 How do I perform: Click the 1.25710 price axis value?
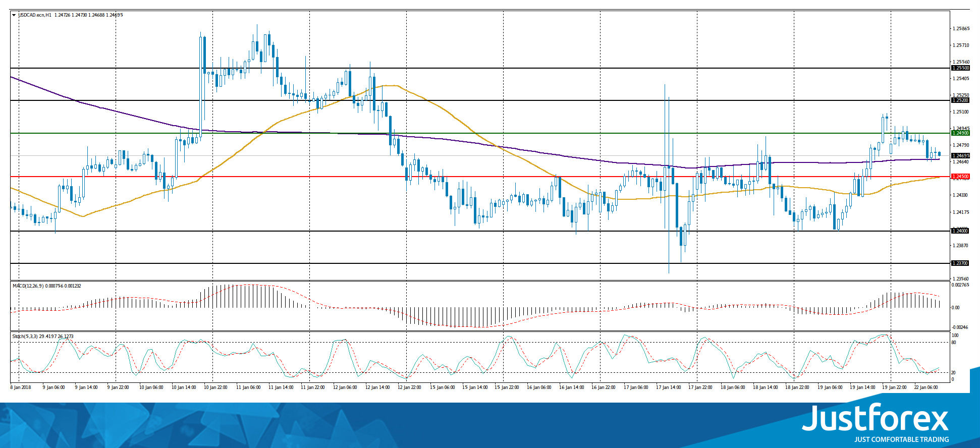click(961, 45)
